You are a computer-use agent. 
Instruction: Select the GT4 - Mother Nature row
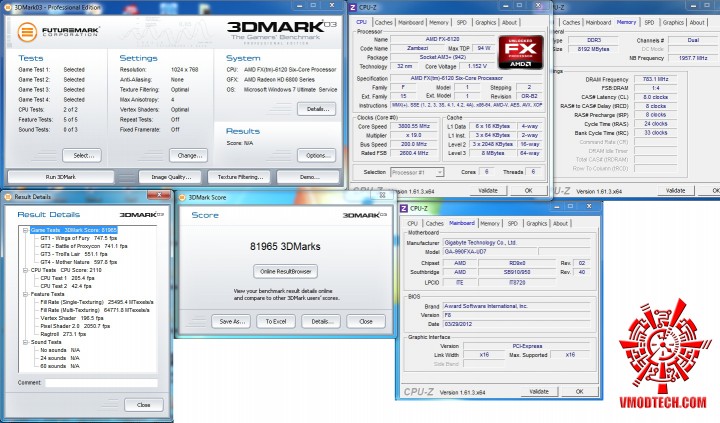(79, 262)
